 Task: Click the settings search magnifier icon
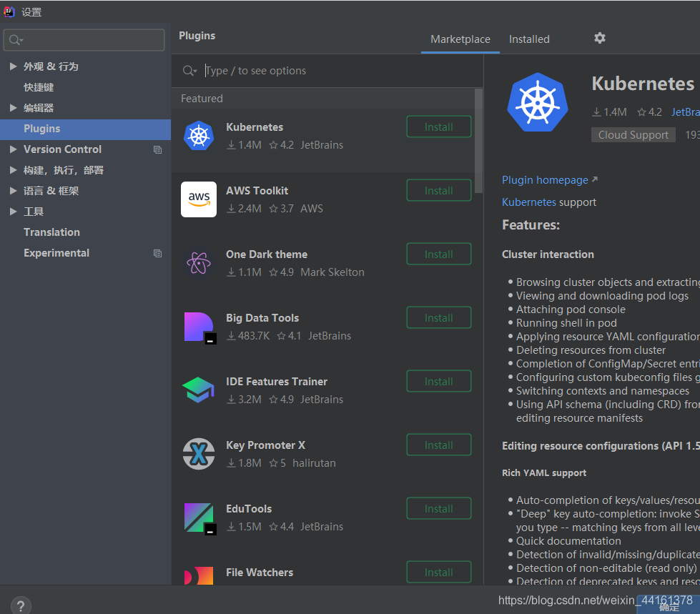point(15,40)
